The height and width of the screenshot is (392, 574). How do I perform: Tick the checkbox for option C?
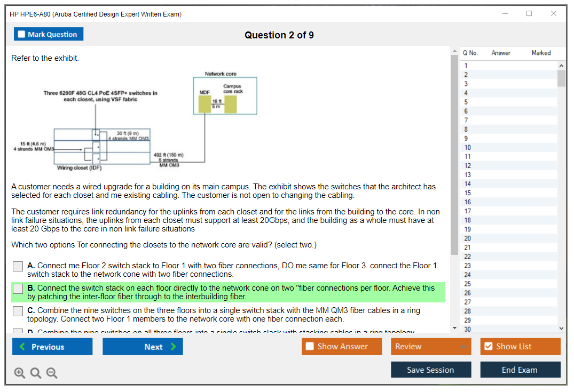click(18, 310)
